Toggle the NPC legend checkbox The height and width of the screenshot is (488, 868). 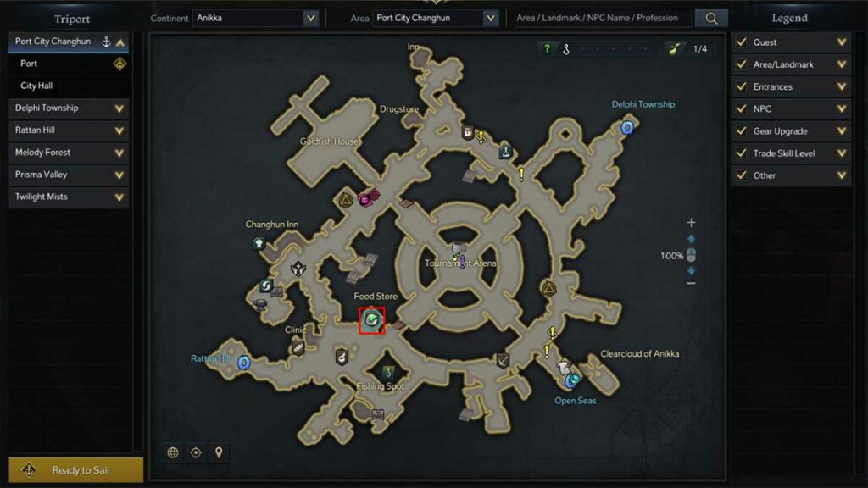(741, 109)
